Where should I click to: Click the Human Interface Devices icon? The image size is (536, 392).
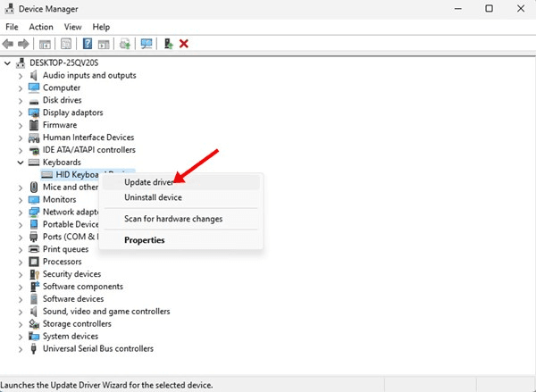tap(34, 138)
